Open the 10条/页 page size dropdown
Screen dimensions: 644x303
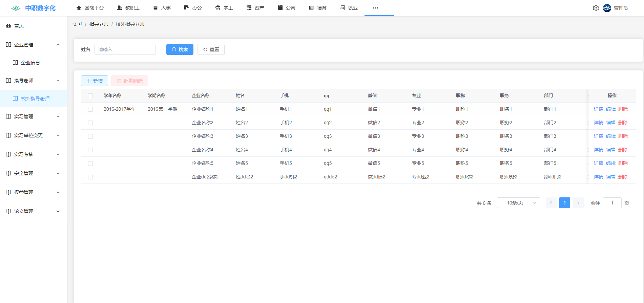[518, 203]
